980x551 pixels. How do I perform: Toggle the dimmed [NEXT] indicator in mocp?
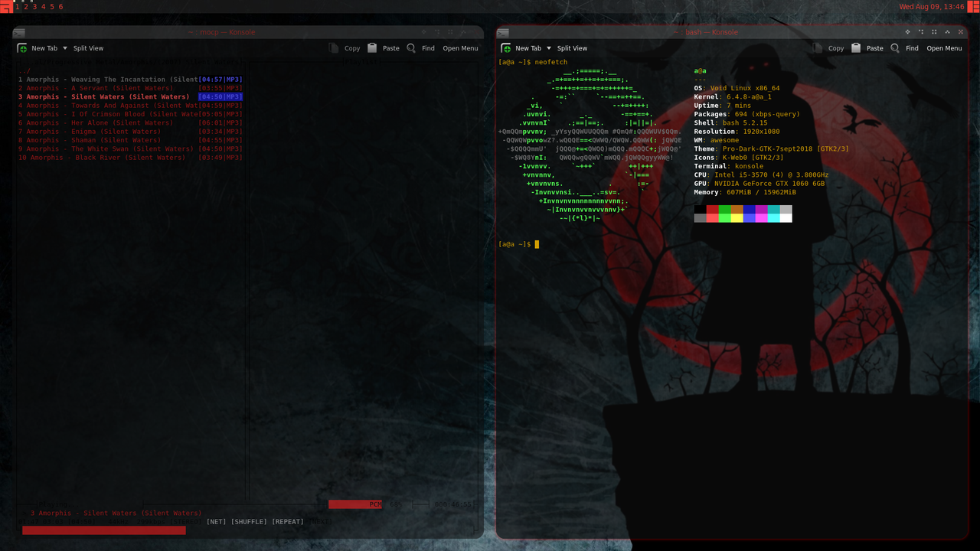point(319,522)
